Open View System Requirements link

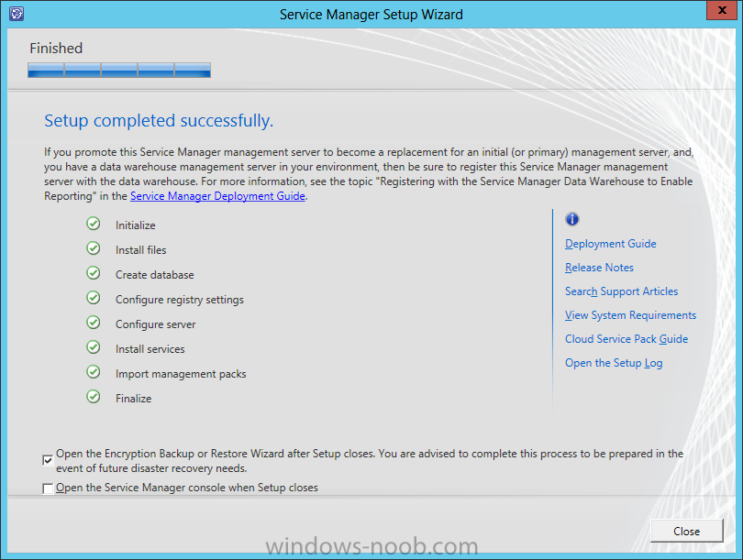coord(630,315)
